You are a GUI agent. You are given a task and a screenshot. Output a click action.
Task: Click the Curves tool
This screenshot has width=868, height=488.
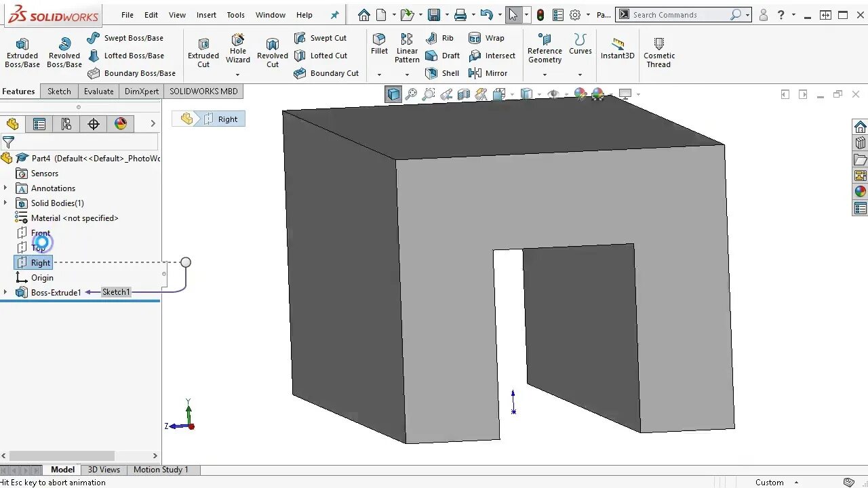coord(580,44)
